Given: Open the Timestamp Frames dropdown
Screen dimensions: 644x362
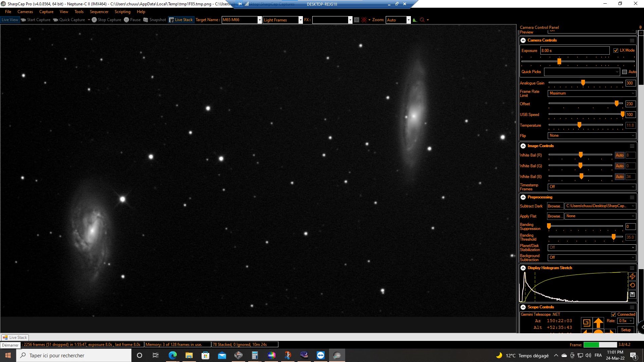Looking at the screenshot, I should tap(592, 187).
